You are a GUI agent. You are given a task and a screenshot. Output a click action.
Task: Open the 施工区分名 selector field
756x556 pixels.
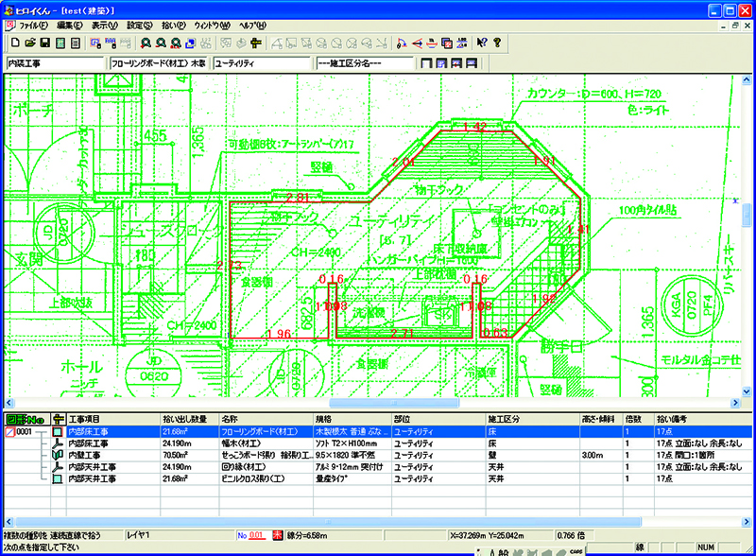click(x=364, y=63)
